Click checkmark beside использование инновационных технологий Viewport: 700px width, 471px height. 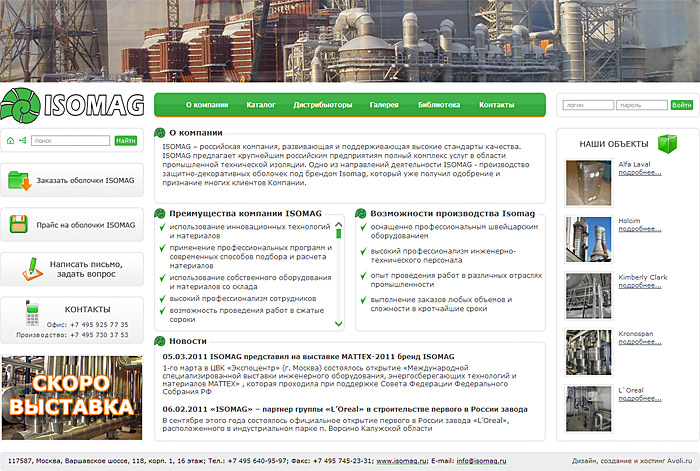tap(162, 227)
